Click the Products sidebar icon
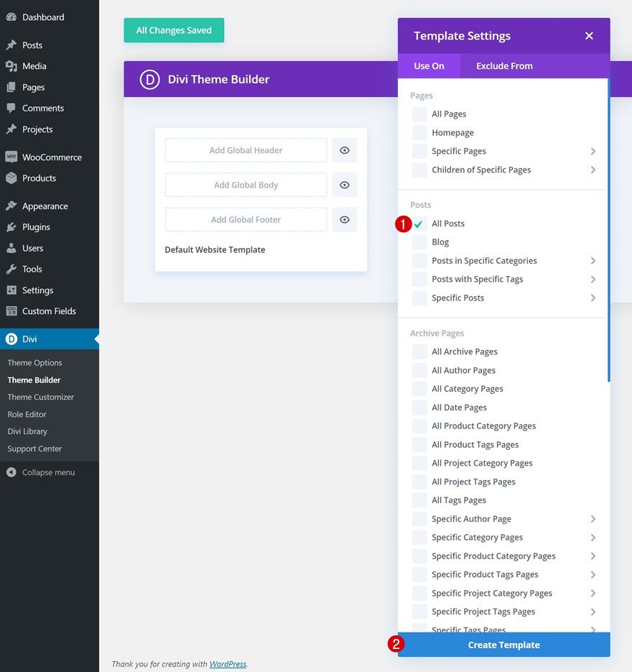The image size is (632, 672). tap(11, 178)
